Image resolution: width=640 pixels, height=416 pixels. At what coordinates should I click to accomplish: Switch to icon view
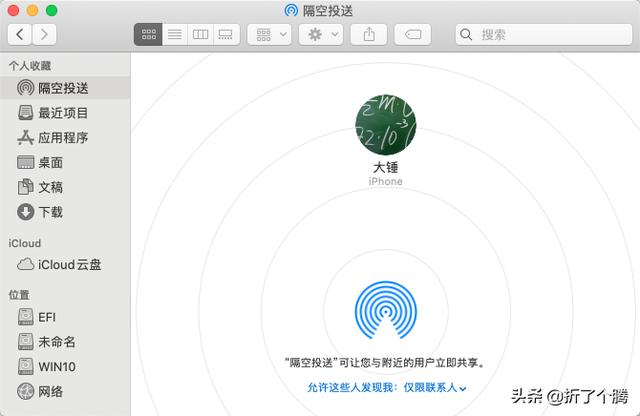point(148,35)
